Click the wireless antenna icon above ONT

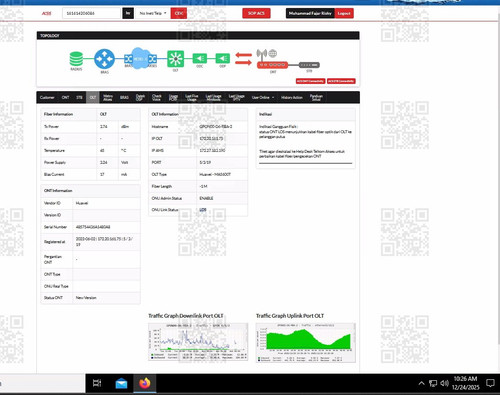pos(262,54)
